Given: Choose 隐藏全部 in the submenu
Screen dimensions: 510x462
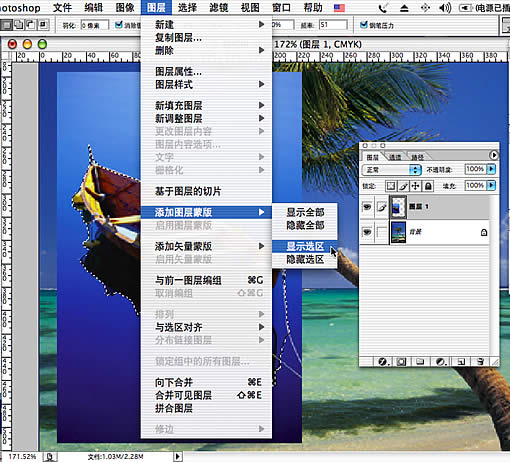Looking at the screenshot, I should pyautogui.click(x=305, y=225).
